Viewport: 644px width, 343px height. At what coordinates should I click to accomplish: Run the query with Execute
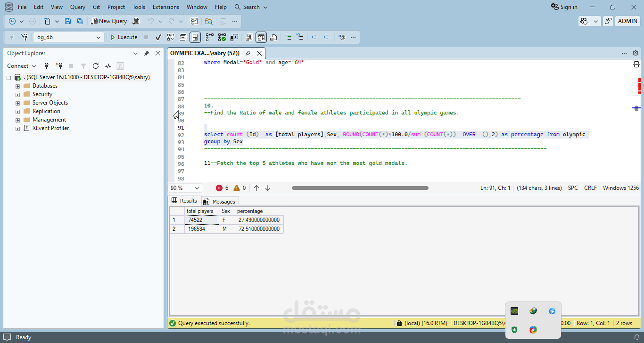click(124, 37)
